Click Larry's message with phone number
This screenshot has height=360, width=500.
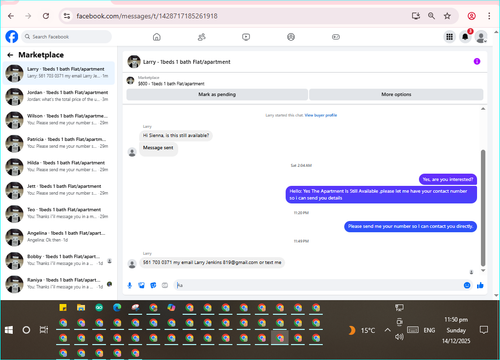click(x=212, y=263)
